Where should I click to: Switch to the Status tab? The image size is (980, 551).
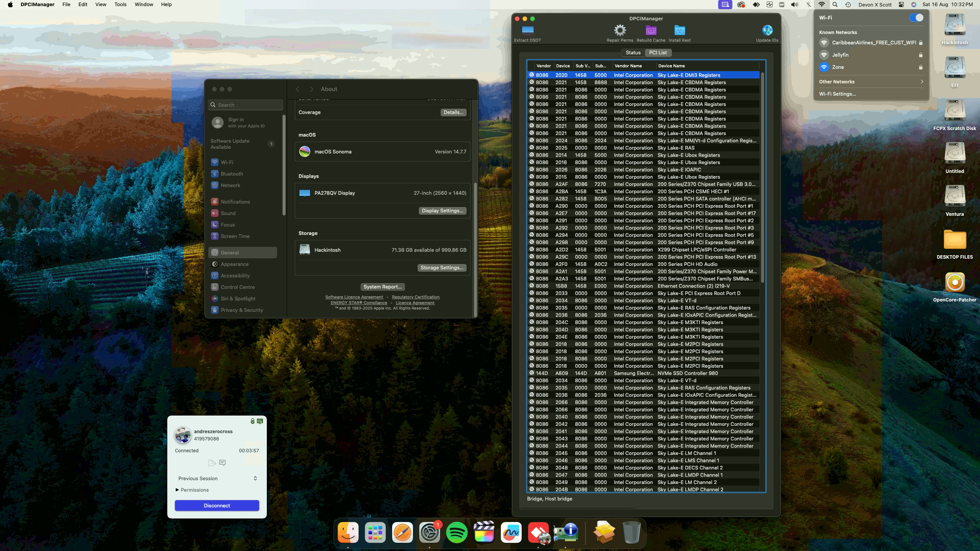[633, 52]
